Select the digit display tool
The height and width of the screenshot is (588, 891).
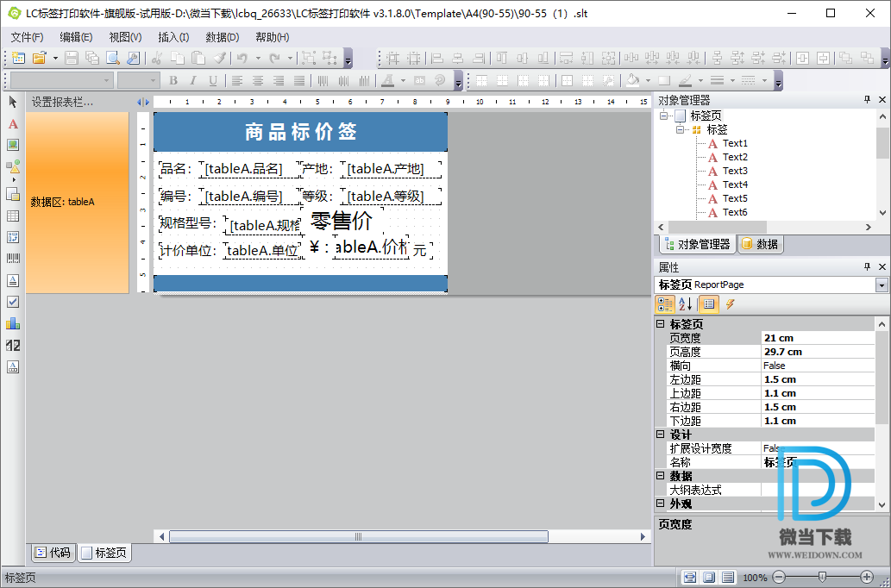[13, 345]
